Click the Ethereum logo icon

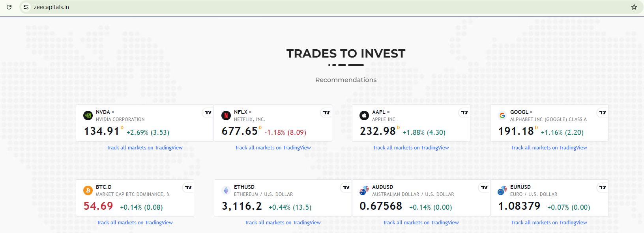(226, 190)
